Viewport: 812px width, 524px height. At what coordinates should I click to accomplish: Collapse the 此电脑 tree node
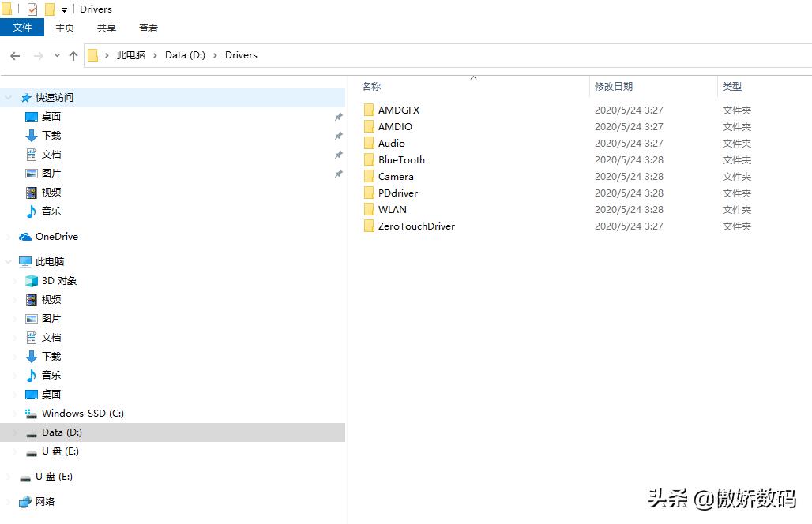click(9, 262)
